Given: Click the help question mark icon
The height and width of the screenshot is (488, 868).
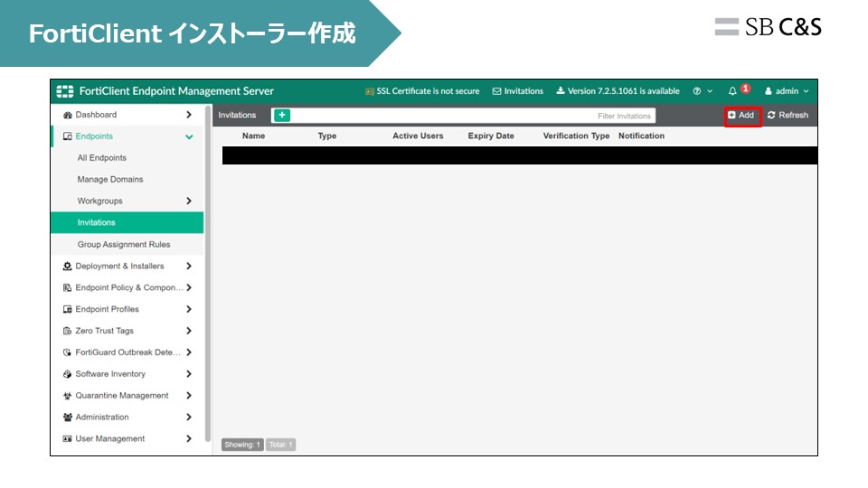Looking at the screenshot, I should 697,91.
